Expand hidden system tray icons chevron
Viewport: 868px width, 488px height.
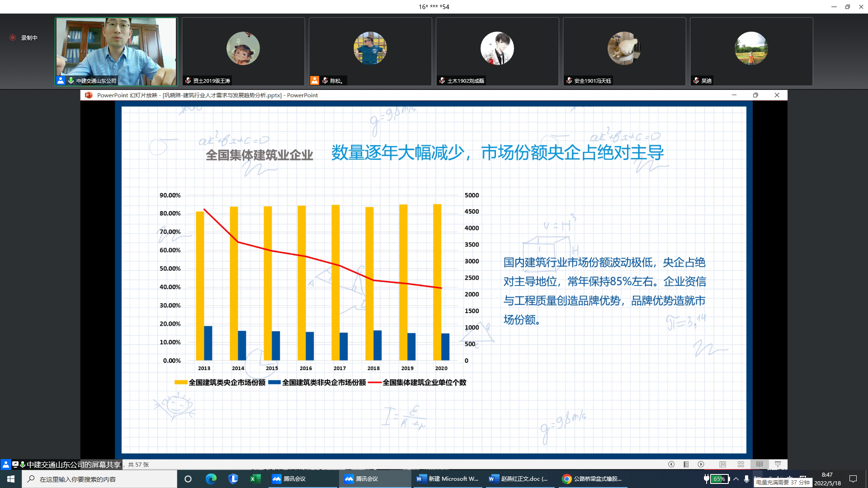pyautogui.click(x=736, y=479)
